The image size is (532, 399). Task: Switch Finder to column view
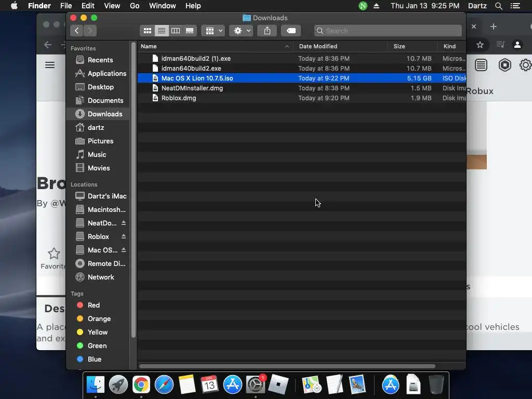coord(176,31)
